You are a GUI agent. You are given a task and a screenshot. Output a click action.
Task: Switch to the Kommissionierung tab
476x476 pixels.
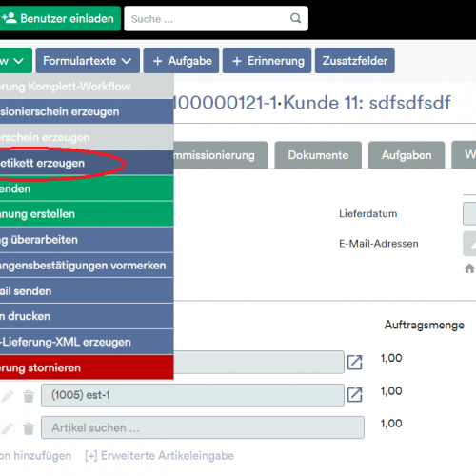point(221,155)
